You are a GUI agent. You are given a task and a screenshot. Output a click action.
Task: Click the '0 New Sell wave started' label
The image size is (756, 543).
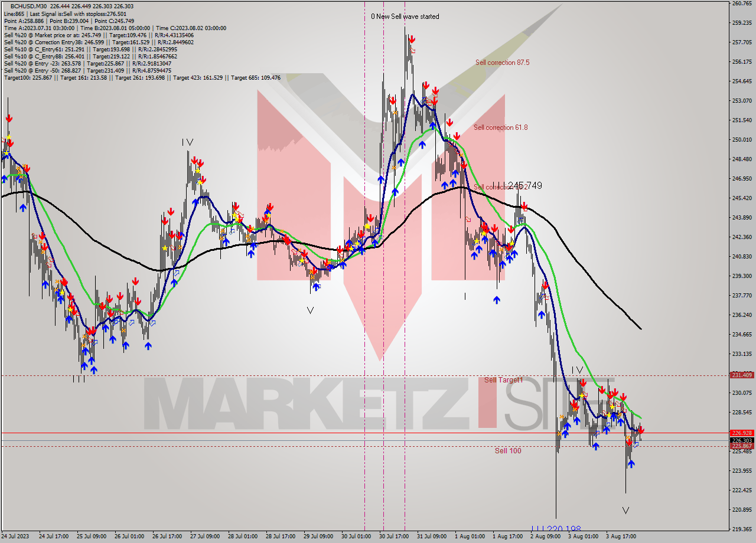coord(405,17)
